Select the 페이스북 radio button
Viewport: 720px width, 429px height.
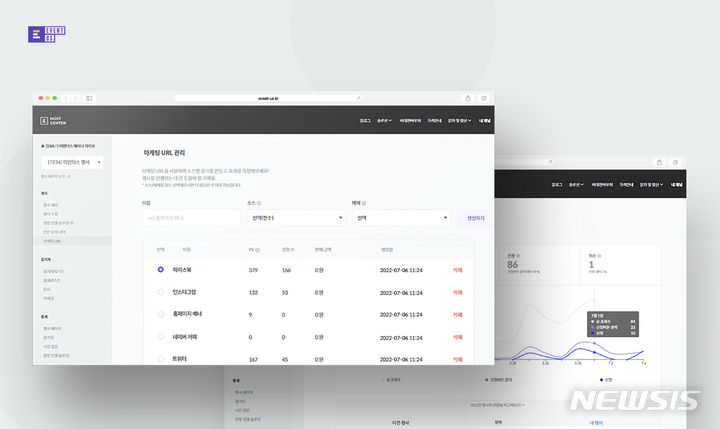161,269
